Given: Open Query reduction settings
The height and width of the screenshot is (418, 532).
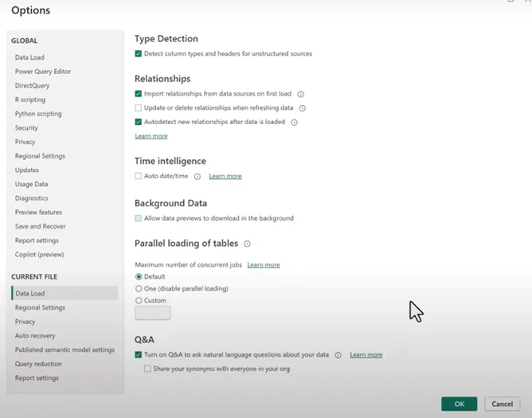Looking at the screenshot, I should click(x=38, y=364).
